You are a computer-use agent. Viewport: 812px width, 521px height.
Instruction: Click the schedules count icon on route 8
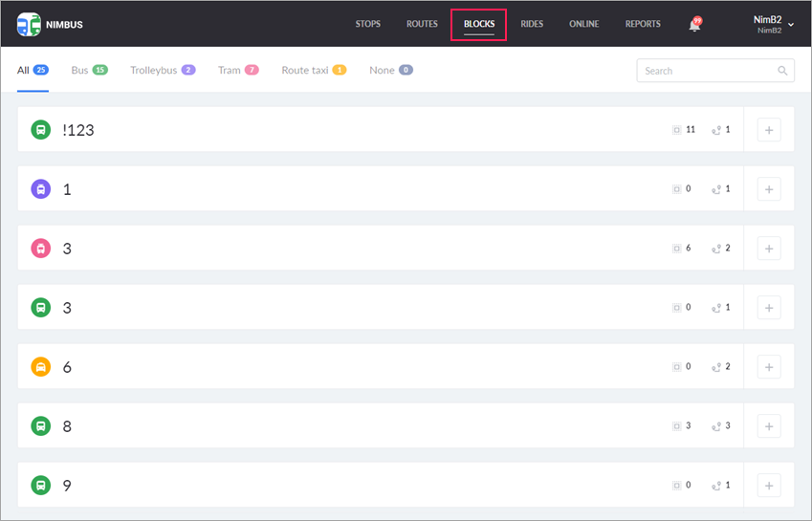(716, 426)
